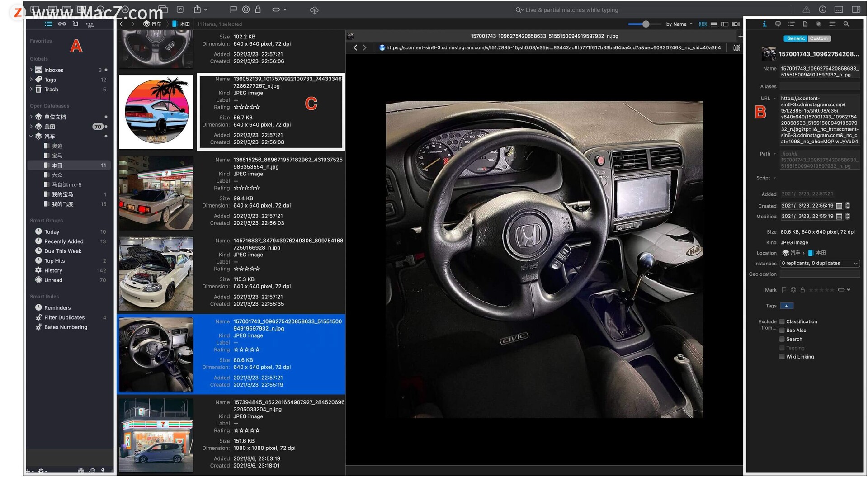Show extras 99+ sidebar icon
868x477 pixels.
[x=90, y=24]
